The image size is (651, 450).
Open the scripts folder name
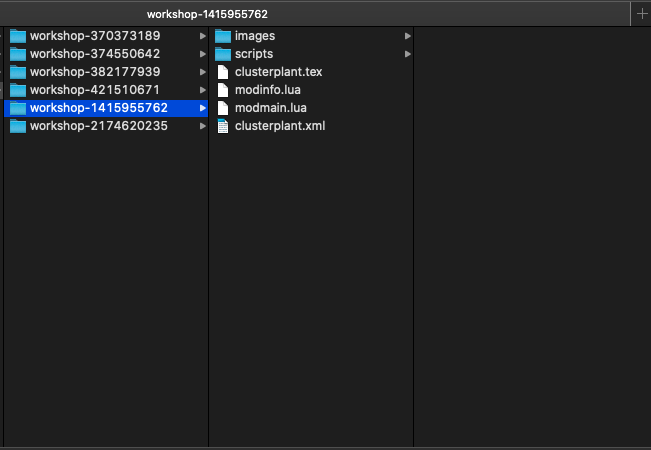[x=254, y=54]
